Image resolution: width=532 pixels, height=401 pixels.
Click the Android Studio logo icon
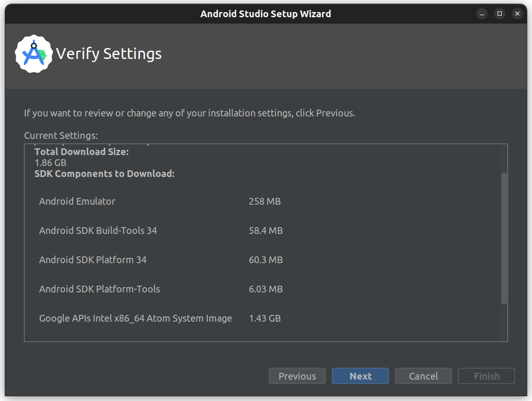(33, 54)
